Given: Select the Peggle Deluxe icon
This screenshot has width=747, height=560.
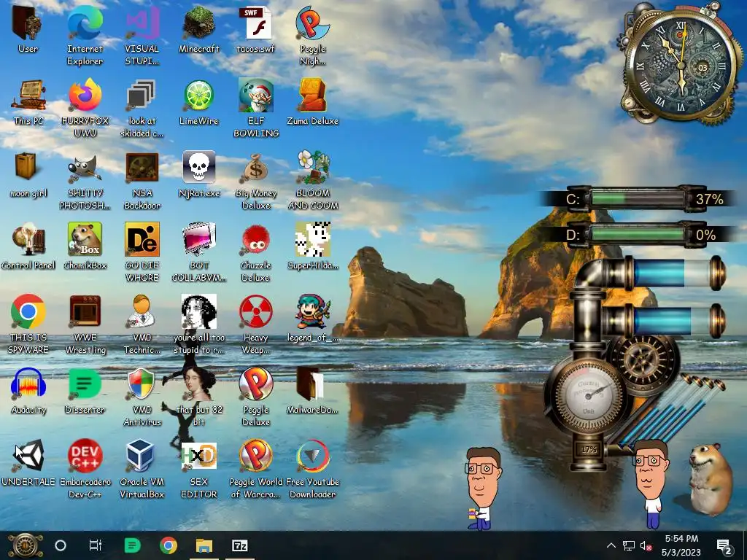Looking at the screenshot, I should click(x=256, y=384).
